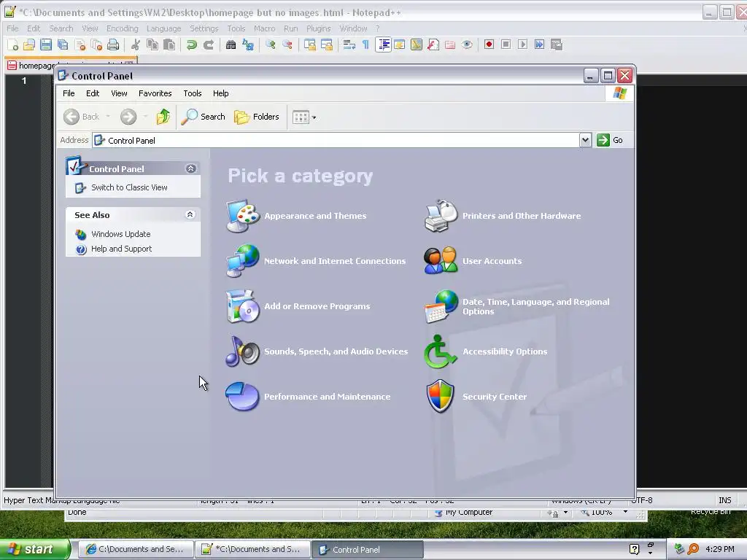The height and width of the screenshot is (560, 747).
Task: Click the Go button by the address bar
Action: 610,140
